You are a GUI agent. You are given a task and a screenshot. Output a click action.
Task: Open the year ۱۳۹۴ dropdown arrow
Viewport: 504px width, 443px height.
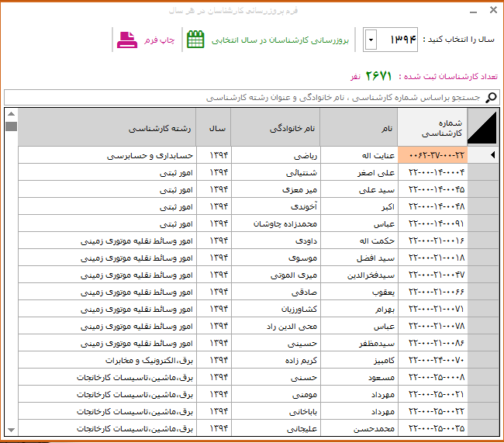(x=371, y=40)
